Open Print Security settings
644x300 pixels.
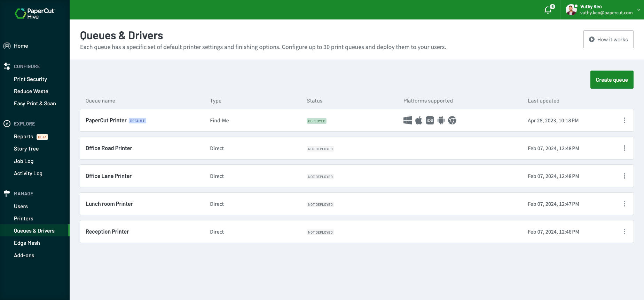point(30,79)
